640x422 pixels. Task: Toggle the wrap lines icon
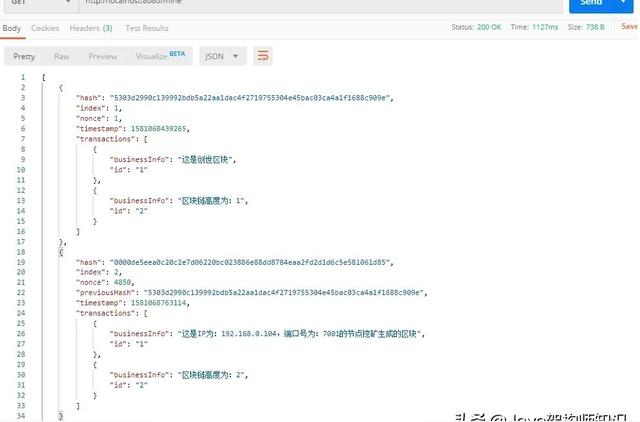click(263, 56)
